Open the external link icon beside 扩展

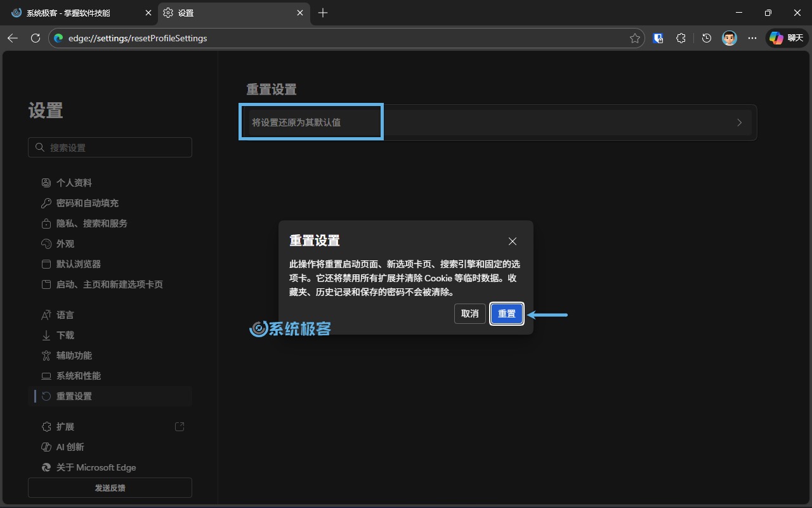(180, 426)
